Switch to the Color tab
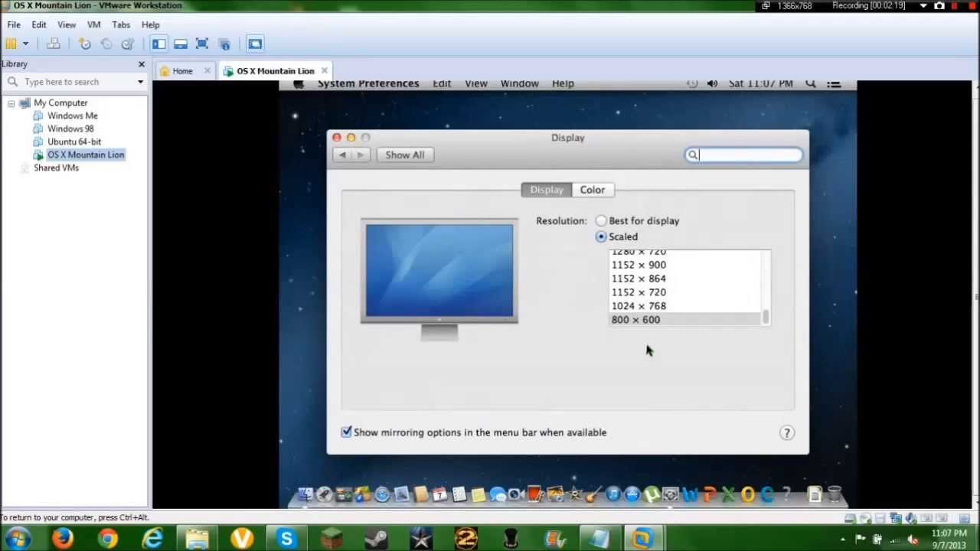Viewport: 980px width, 551px height. click(592, 190)
